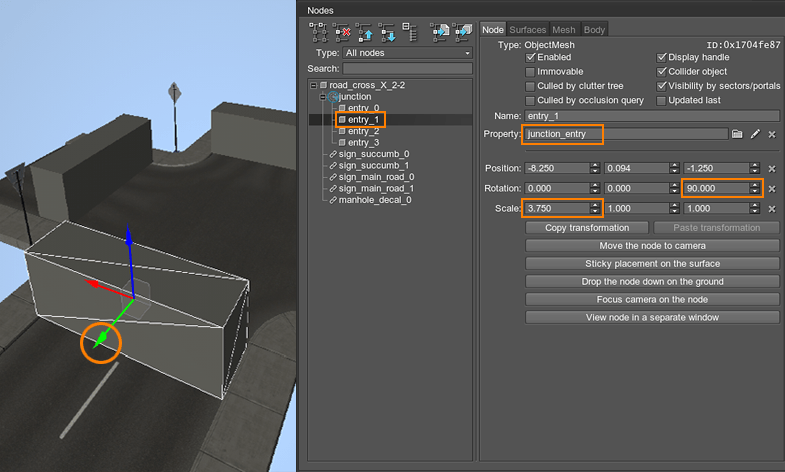Collapse the road_cross_X_2-2 tree node
The width and height of the screenshot is (785, 472).
point(314,86)
